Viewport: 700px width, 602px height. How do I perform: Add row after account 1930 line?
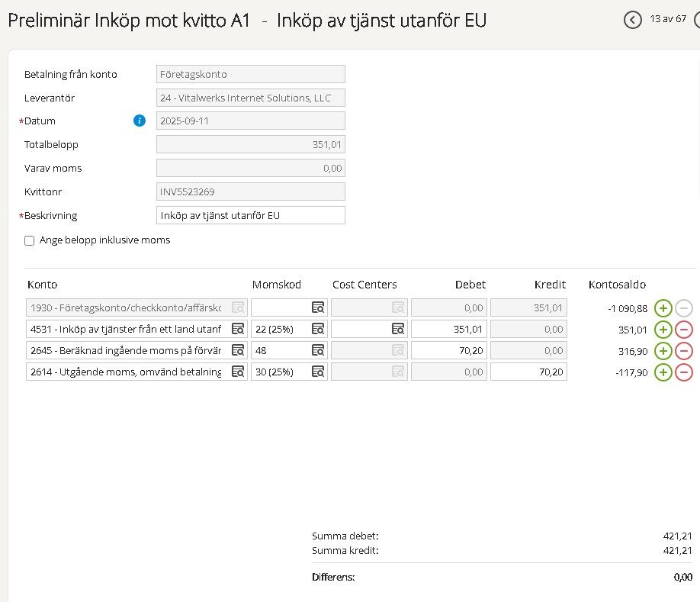click(x=663, y=308)
